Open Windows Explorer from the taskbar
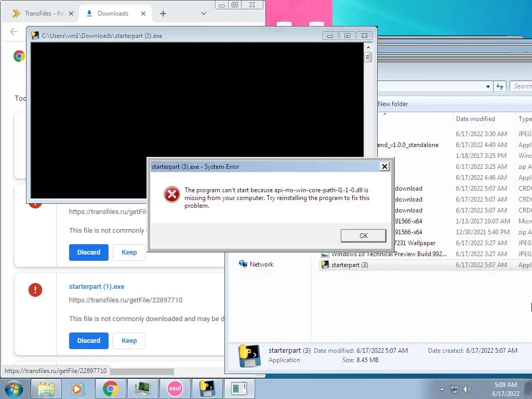This screenshot has width=532, height=399. click(x=46, y=389)
